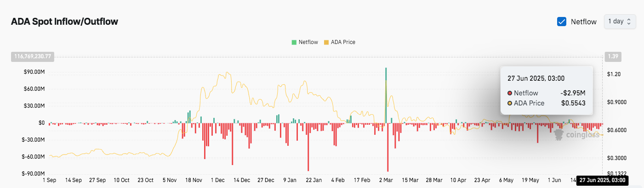Click the 27 Sep date label
Screen dimensions: 644x188
[97, 180]
